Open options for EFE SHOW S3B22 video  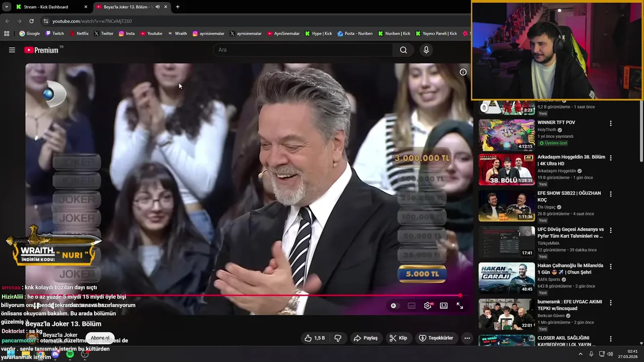[611, 194]
